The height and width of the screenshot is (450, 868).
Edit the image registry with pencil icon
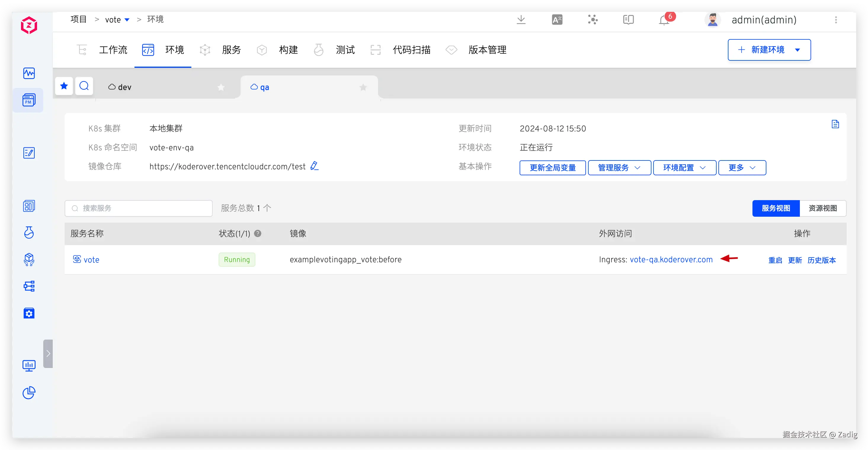click(x=314, y=166)
